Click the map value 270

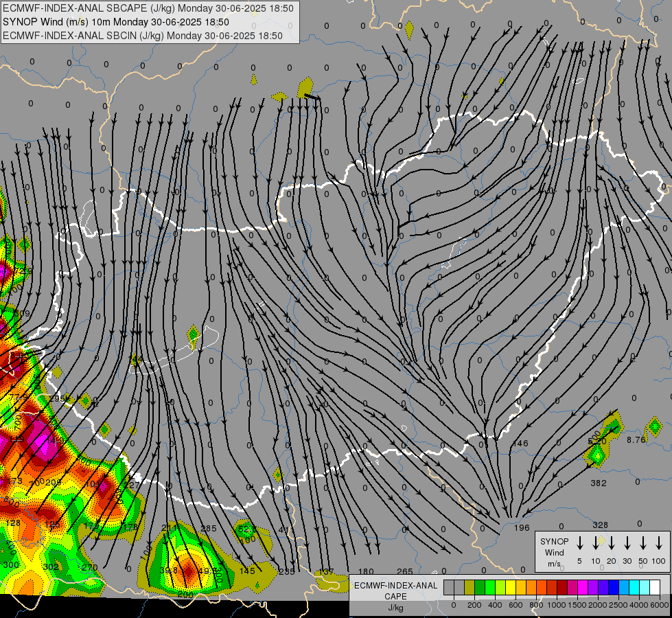coord(89,567)
